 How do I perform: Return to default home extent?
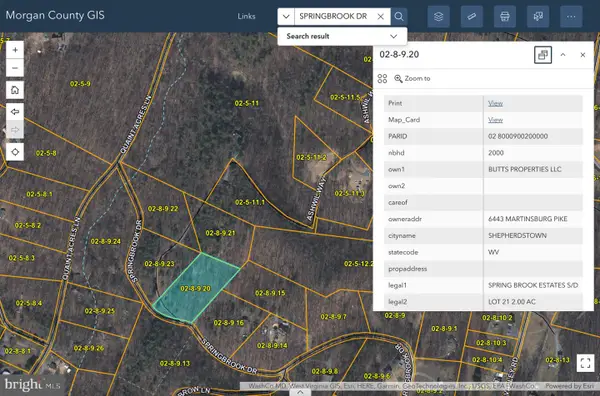(x=15, y=90)
